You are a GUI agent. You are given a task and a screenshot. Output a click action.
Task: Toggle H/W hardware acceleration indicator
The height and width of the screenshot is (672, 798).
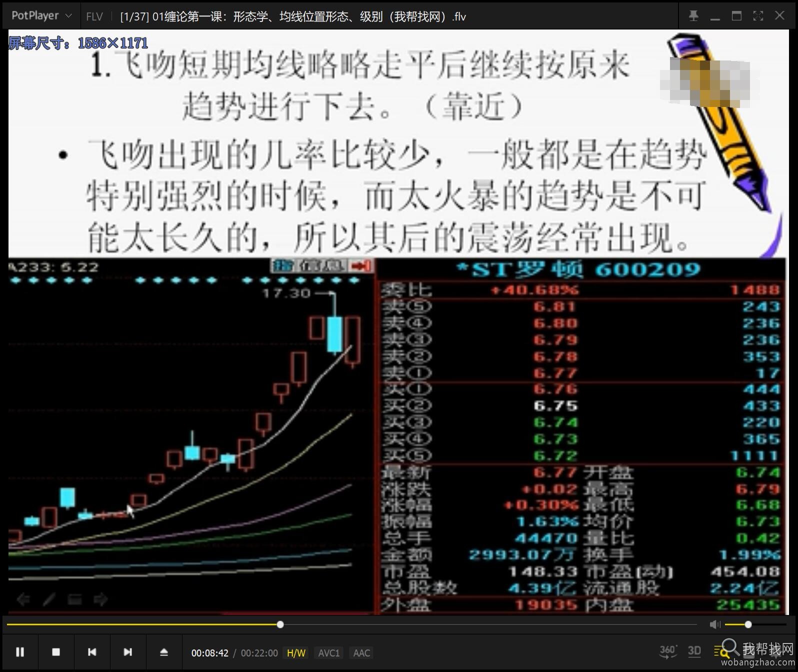pyautogui.click(x=296, y=653)
